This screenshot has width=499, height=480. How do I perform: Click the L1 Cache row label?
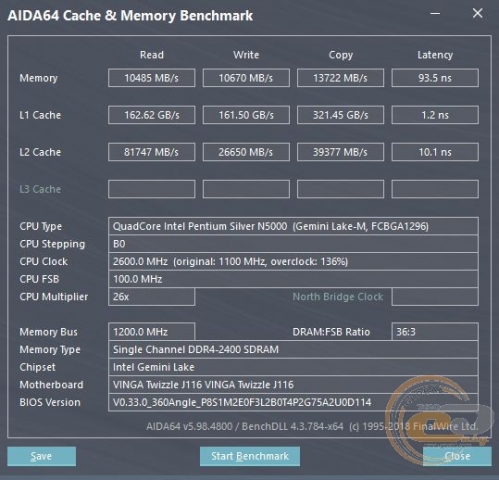(x=40, y=115)
